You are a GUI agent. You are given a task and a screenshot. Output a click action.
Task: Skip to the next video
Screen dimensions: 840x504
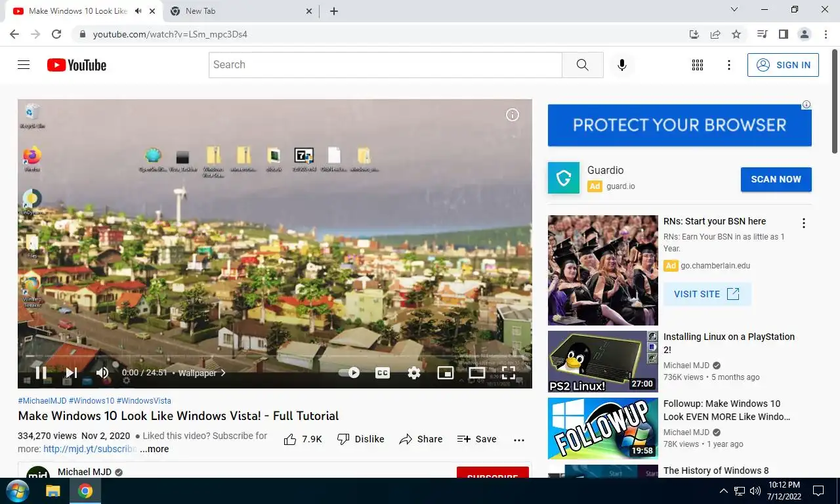pyautogui.click(x=72, y=373)
